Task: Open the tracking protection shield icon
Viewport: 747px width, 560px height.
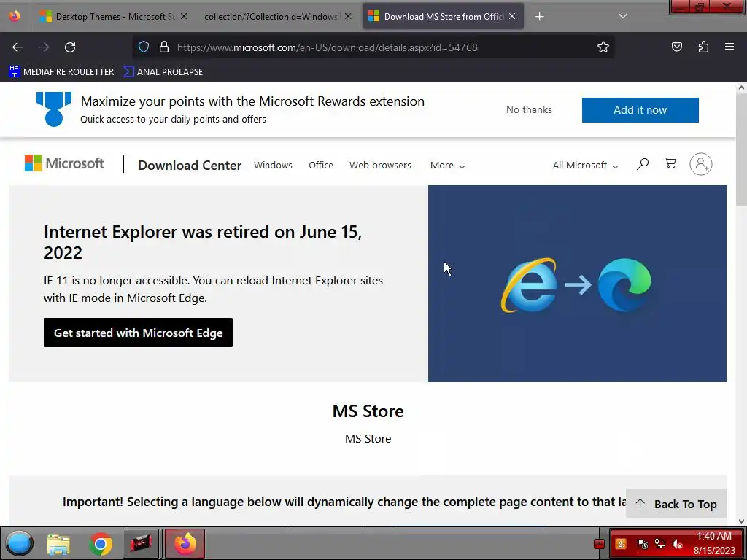Action: (144, 47)
